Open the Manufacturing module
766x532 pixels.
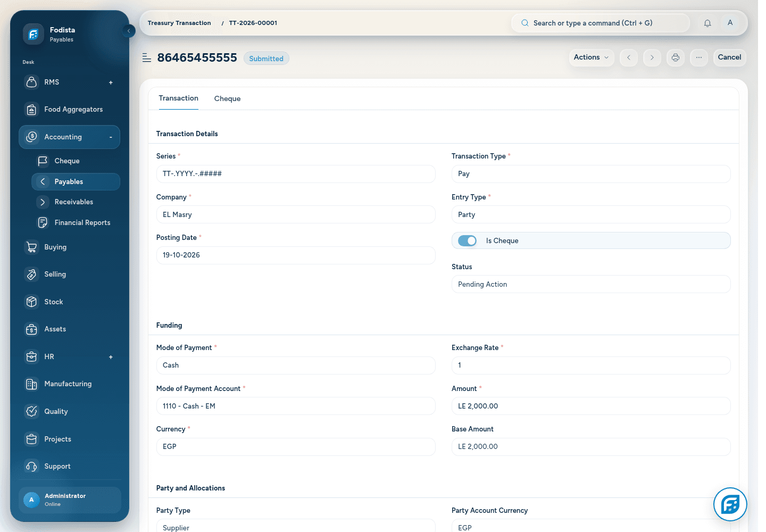click(69, 384)
